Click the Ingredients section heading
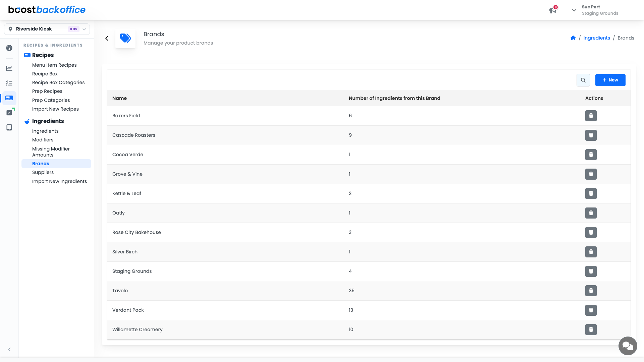This screenshot has height=362, width=644. pyautogui.click(x=48, y=121)
